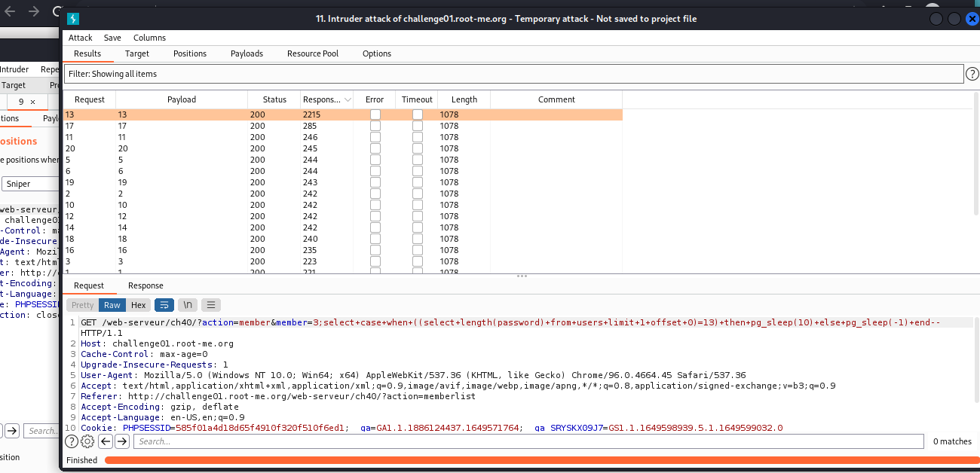The image size is (980, 473).
Task: Switch to Pretty view
Action: tap(83, 305)
